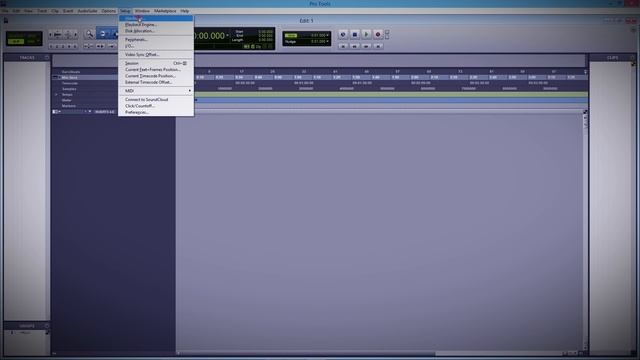Screen dimensions: 640x360
Task: Select the Samples ruler label
Action: (x=69, y=89)
